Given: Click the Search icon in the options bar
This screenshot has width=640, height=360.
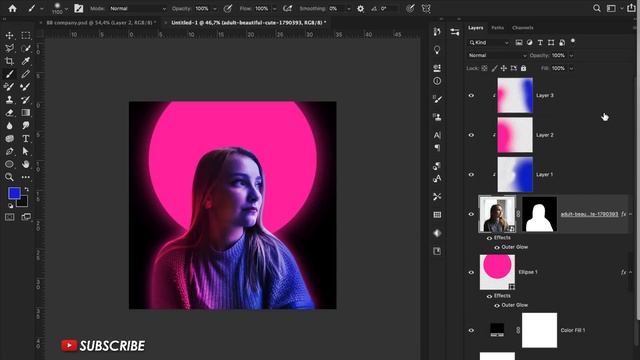Looking at the screenshot, I should coord(597,8).
